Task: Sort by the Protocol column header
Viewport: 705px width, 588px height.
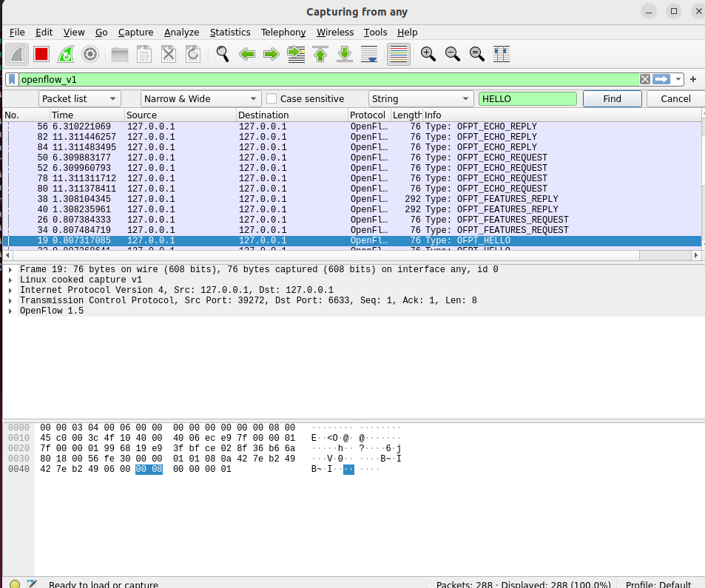Action: 369,115
